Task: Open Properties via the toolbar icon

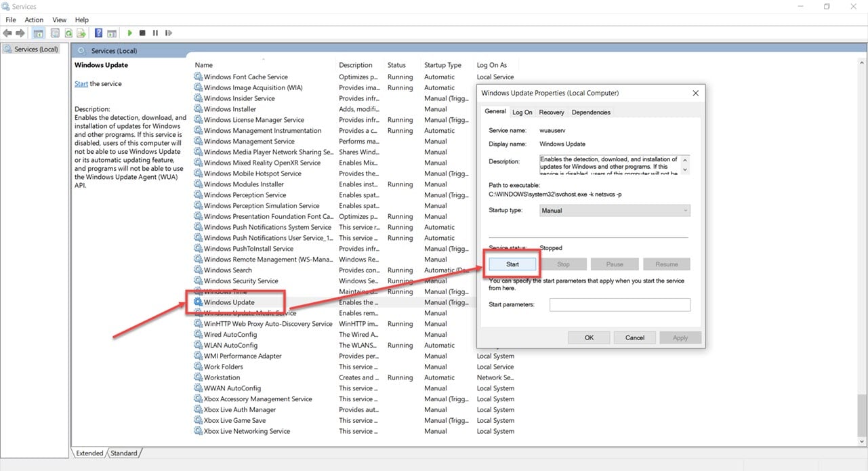Action: pyautogui.click(x=56, y=33)
